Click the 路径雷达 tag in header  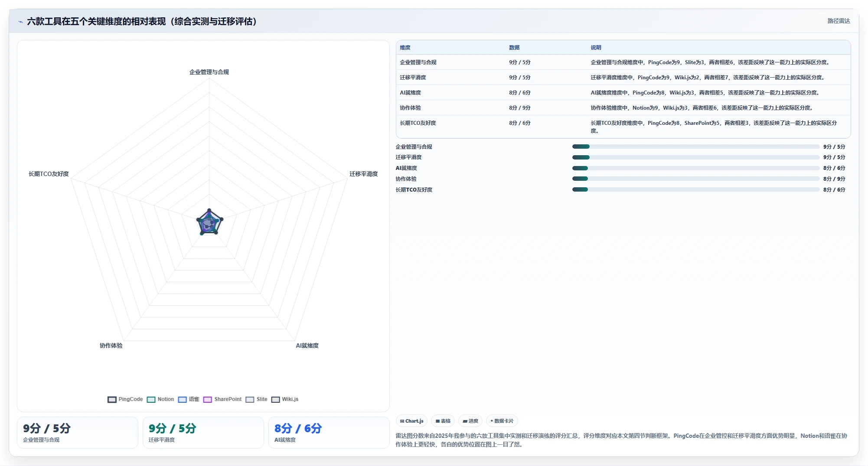click(x=839, y=21)
